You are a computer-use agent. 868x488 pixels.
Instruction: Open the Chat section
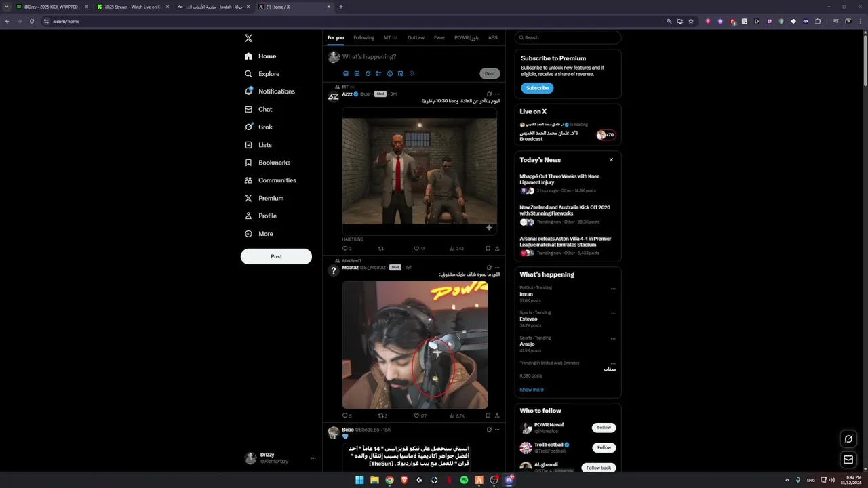click(x=258, y=109)
